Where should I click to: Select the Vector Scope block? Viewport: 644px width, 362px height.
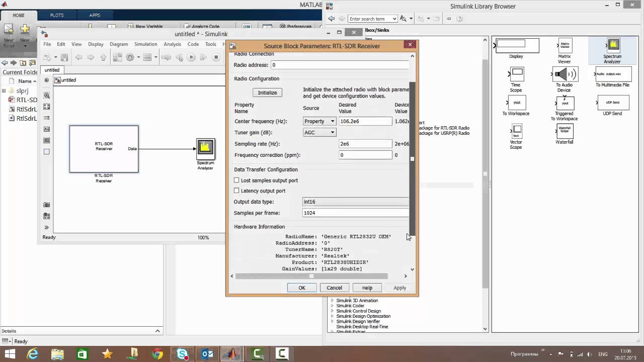click(516, 132)
